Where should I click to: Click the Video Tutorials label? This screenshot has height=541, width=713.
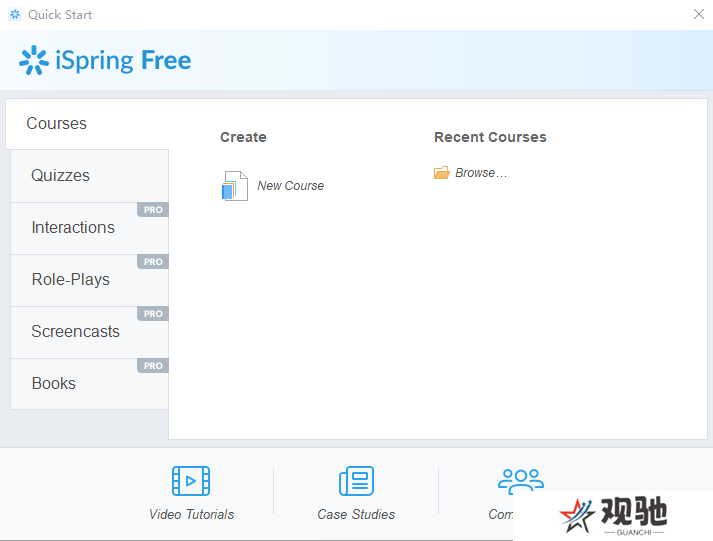point(191,514)
